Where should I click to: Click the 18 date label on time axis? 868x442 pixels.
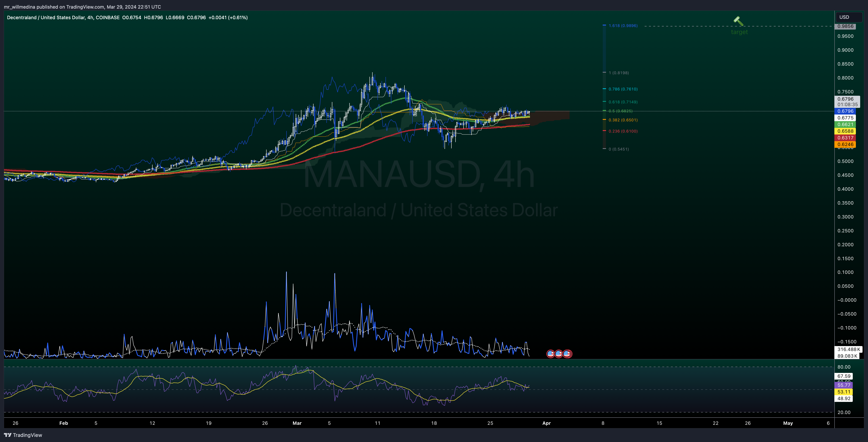(x=434, y=423)
